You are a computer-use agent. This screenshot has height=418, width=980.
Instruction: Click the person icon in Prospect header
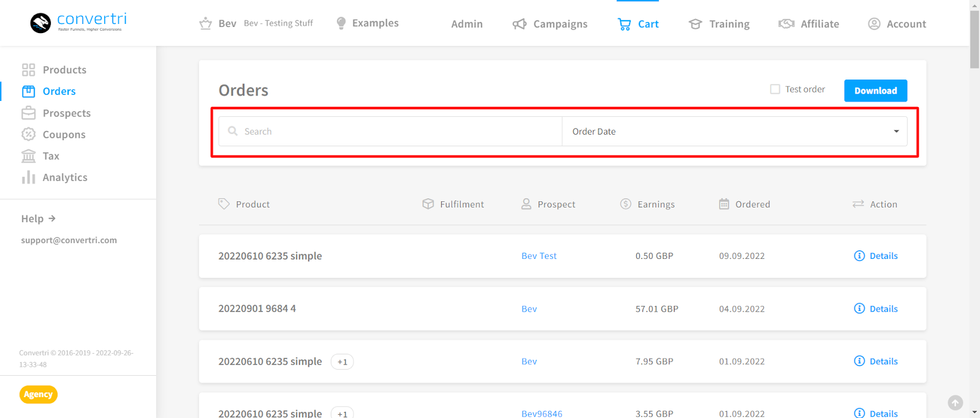click(x=526, y=204)
